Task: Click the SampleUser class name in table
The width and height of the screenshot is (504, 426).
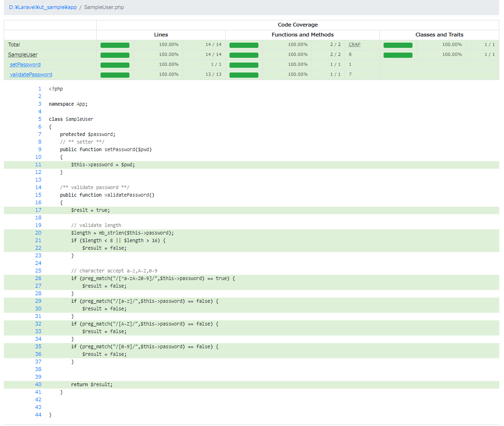Action: click(x=23, y=54)
